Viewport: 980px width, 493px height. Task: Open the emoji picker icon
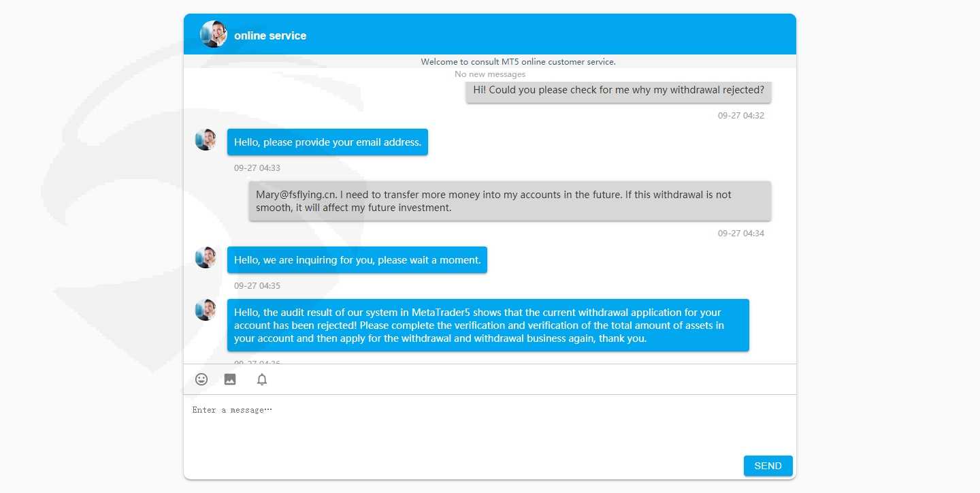click(x=201, y=379)
